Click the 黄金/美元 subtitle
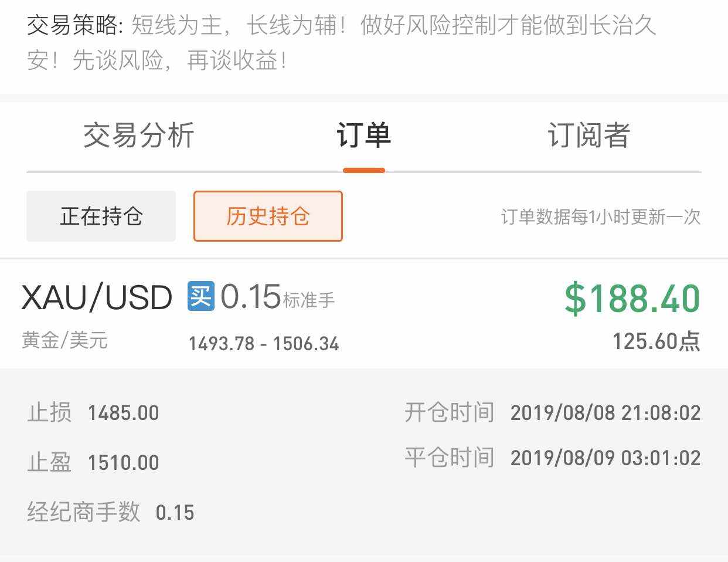Viewport: 728px width, 562px height. coord(64,340)
